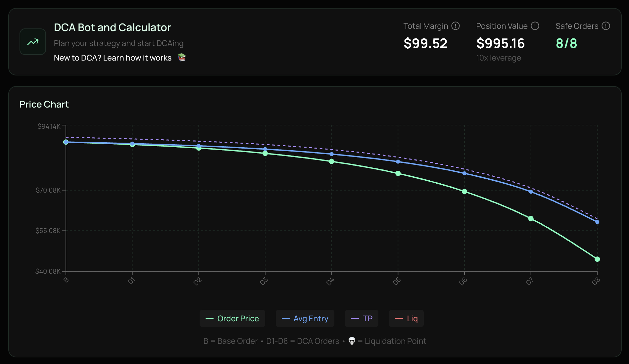Click the books emoji icon

click(x=182, y=58)
